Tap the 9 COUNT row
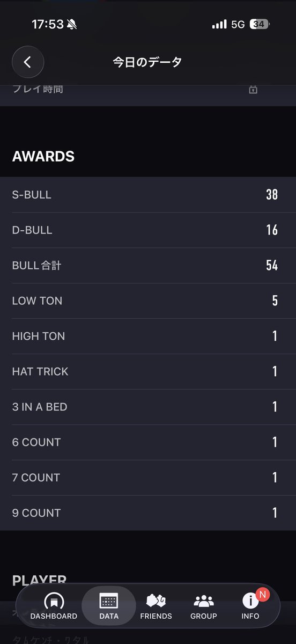The image size is (296, 644). [x=148, y=513]
